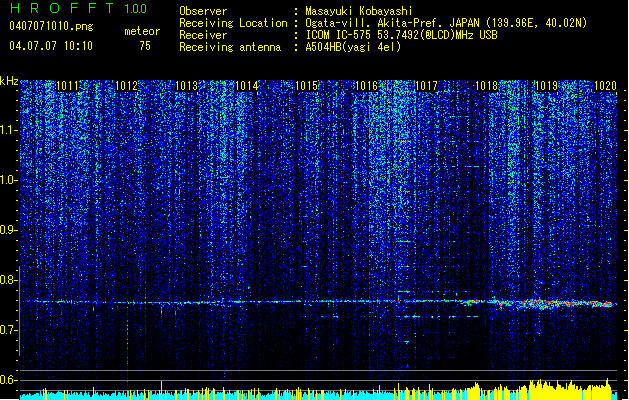Click the observer name Masayuki Kobayashi

coord(359,11)
